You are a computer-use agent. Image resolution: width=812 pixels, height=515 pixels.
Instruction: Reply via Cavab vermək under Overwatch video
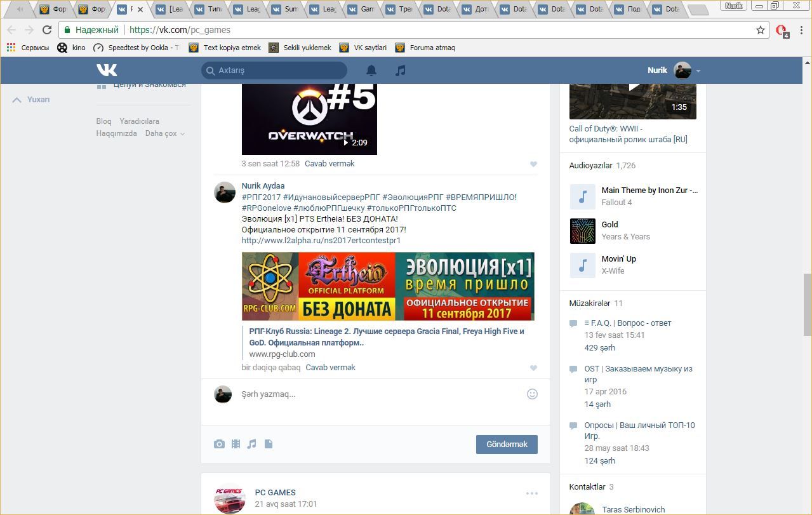click(329, 164)
